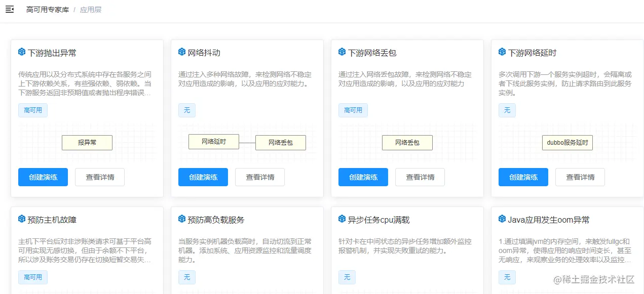644x294 pixels.
Task: Click the 无 tag on Java应用发生oom异常 card
Action: pos(507,277)
